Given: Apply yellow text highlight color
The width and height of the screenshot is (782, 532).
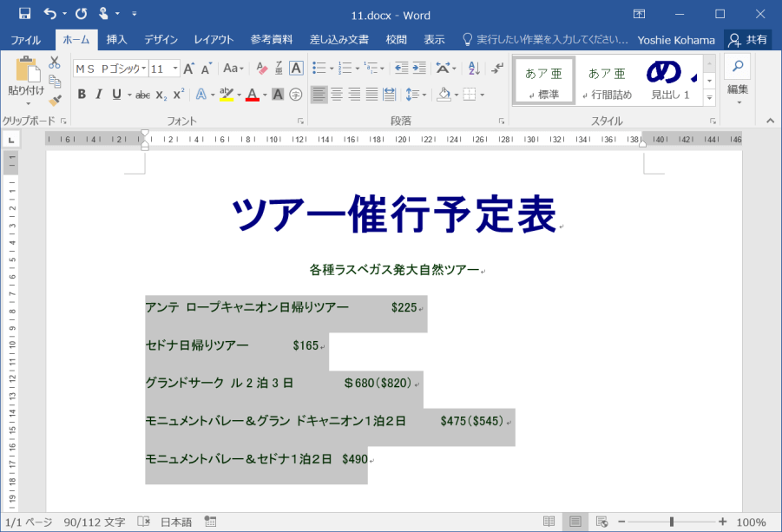Looking at the screenshot, I should click(x=227, y=95).
